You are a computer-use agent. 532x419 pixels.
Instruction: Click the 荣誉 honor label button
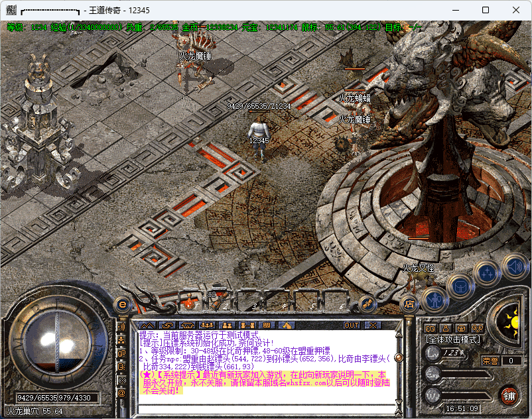click(491, 361)
